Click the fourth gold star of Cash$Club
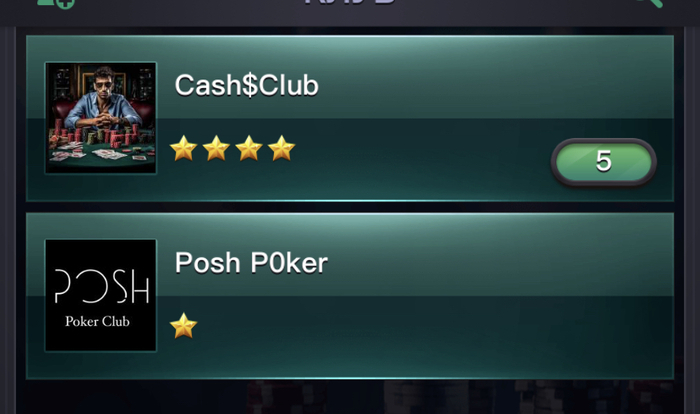 [281, 148]
